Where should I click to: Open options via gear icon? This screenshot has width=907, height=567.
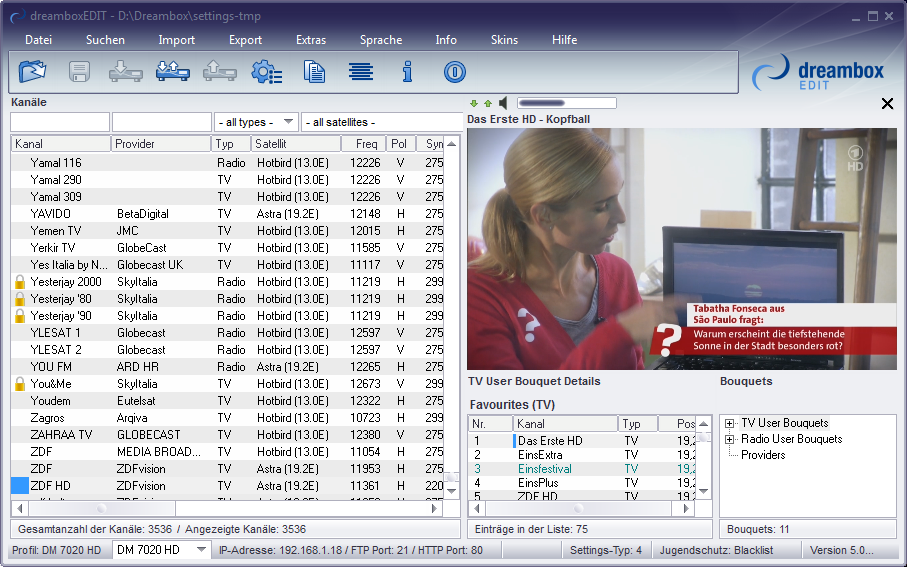pos(267,72)
